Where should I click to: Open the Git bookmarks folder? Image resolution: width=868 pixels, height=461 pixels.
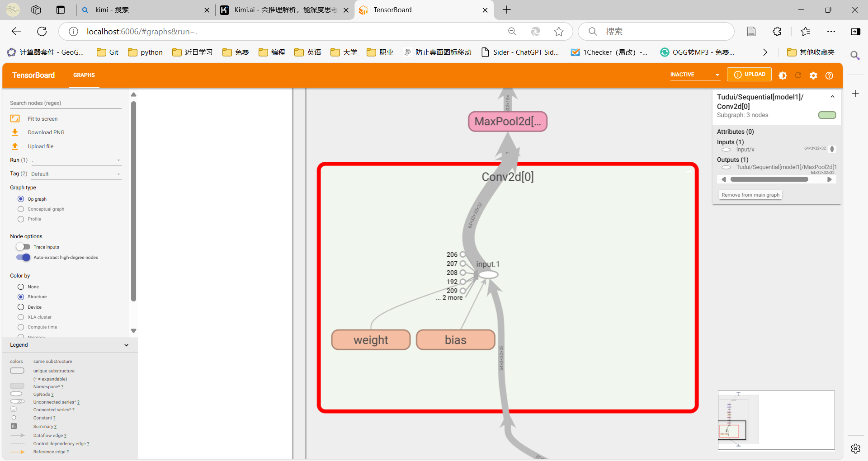click(x=108, y=52)
